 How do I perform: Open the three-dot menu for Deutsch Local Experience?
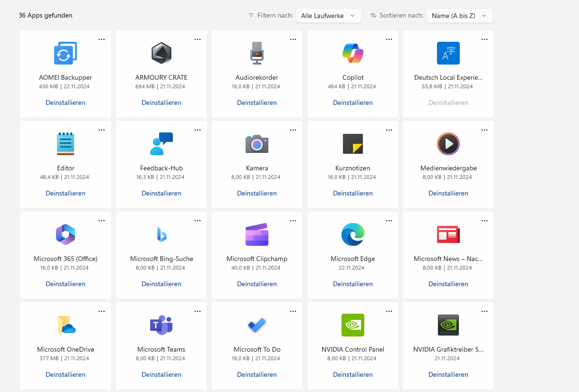[x=484, y=39]
